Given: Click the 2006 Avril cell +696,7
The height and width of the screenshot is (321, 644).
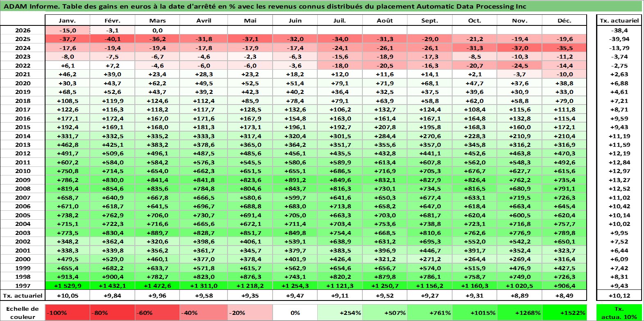Looking at the screenshot, I should 204,206.
